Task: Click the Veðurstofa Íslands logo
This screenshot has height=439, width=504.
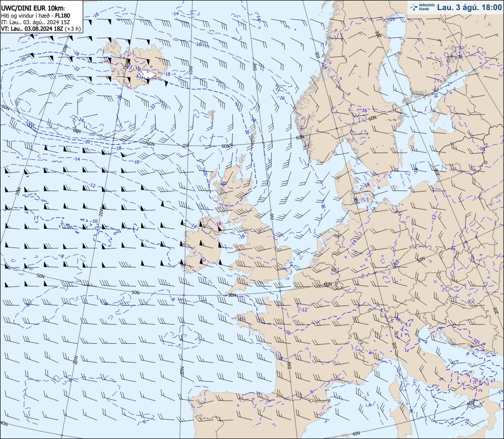Action: click(x=421, y=7)
